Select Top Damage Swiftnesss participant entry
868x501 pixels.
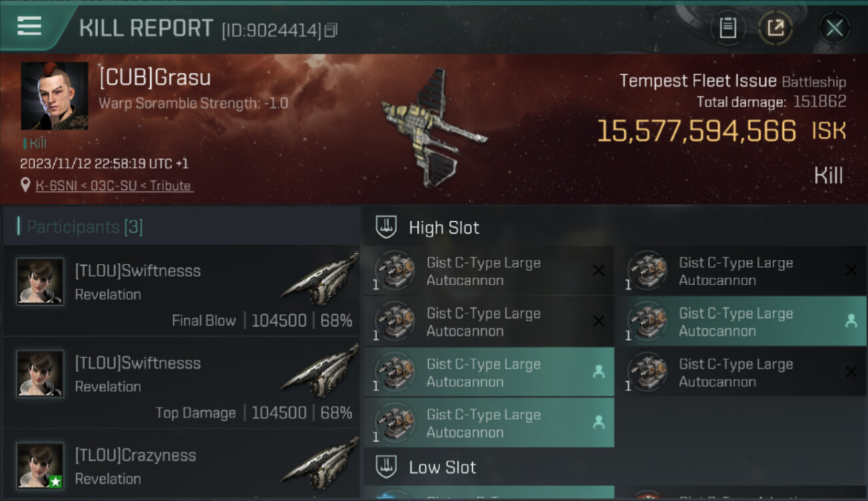(x=182, y=383)
